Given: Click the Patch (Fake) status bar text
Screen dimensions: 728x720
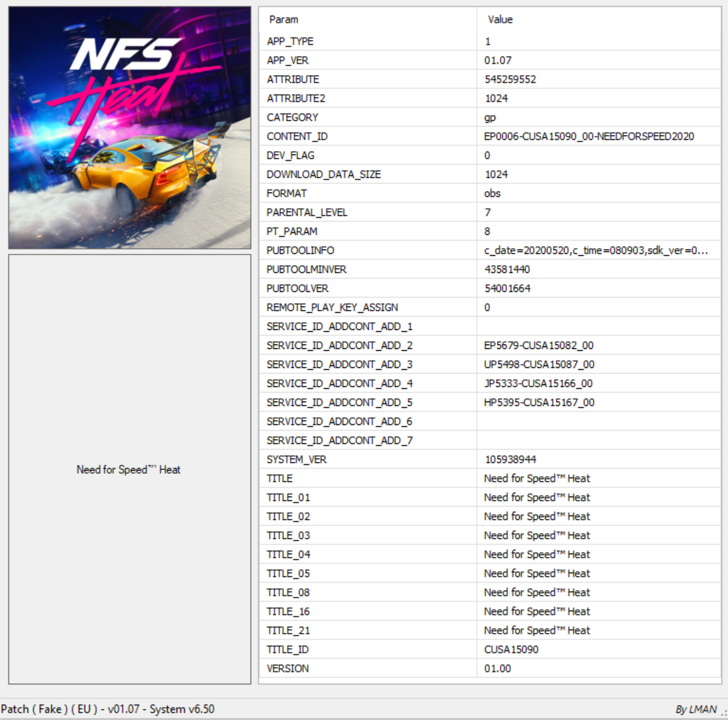Looking at the screenshot, I should point(108,709).
